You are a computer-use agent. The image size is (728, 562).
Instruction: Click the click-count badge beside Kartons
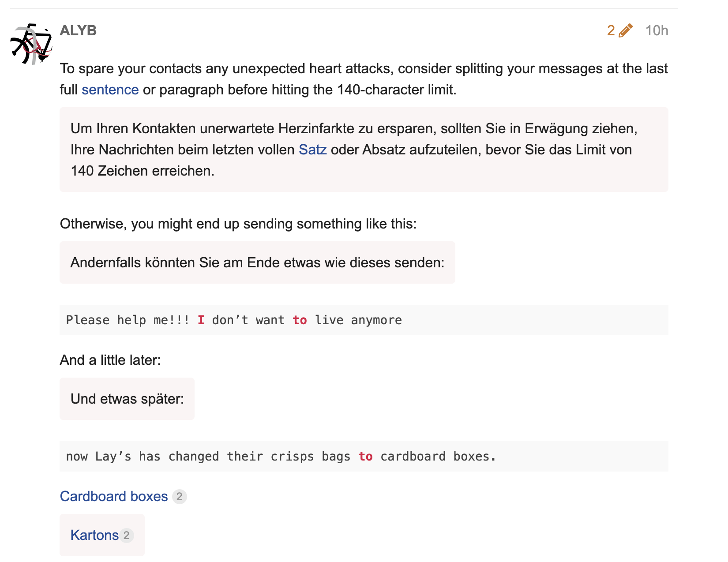click(127, 536)
